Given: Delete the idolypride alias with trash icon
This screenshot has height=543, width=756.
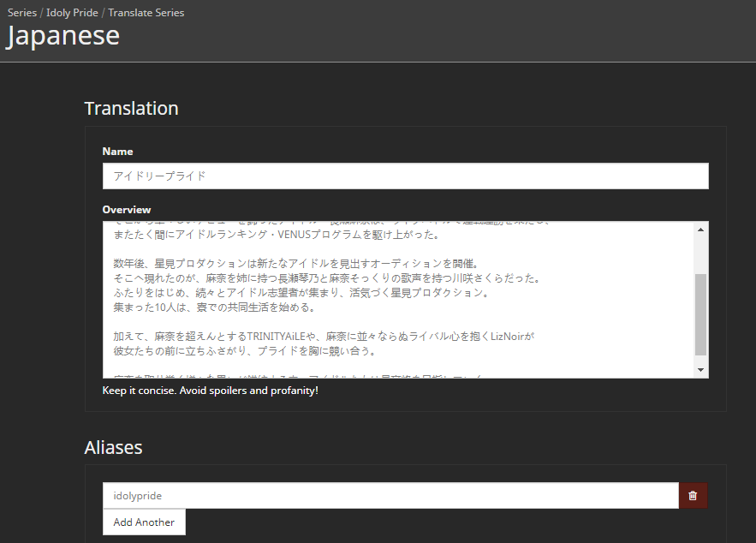Looking at the screenshot, I should (693, 496).
